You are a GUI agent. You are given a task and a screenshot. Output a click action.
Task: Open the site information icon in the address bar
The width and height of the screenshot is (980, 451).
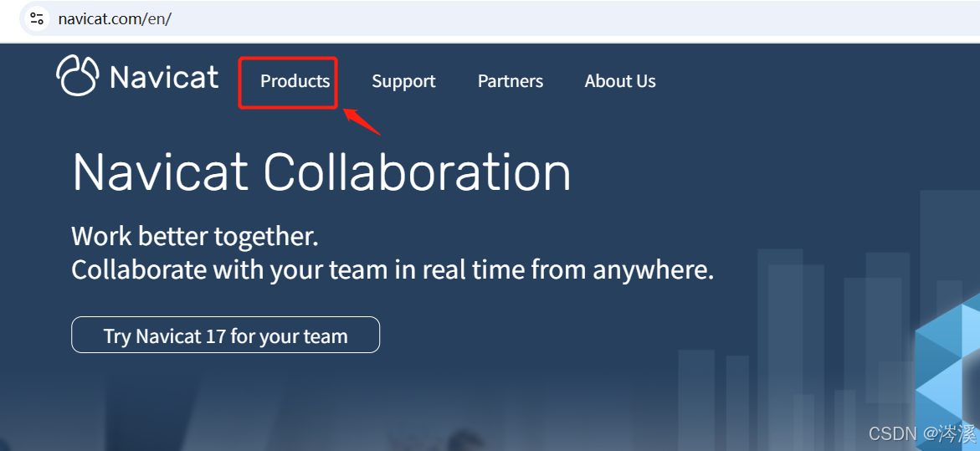37,18
